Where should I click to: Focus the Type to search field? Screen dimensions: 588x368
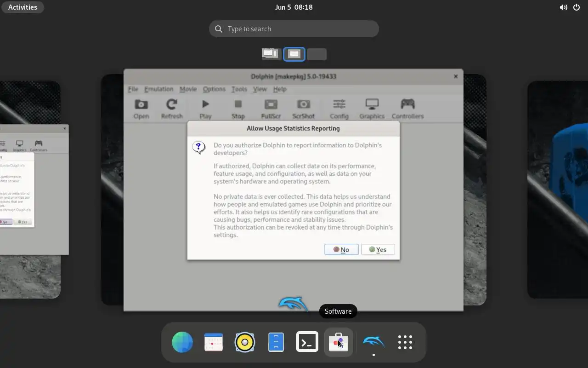[x=294, y=29]
